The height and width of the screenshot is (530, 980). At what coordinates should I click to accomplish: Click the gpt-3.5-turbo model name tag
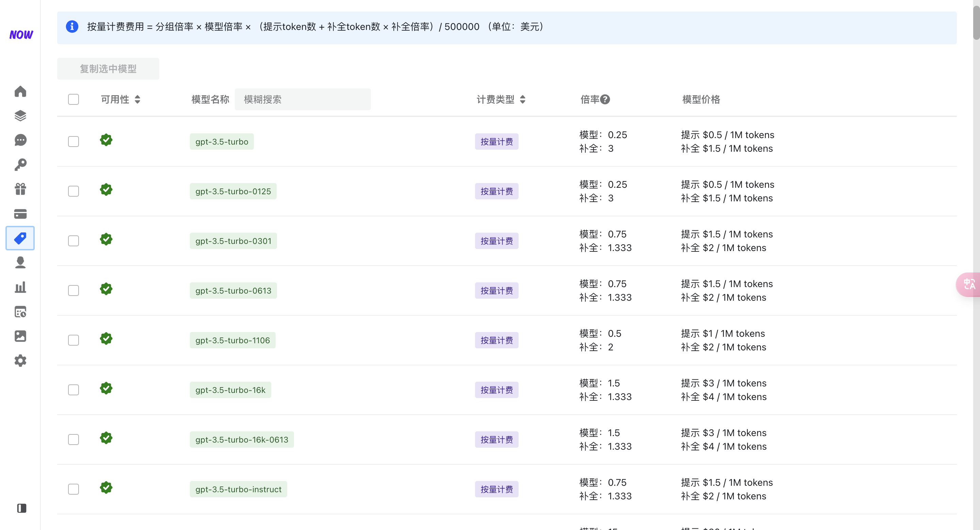coord(222,142)
